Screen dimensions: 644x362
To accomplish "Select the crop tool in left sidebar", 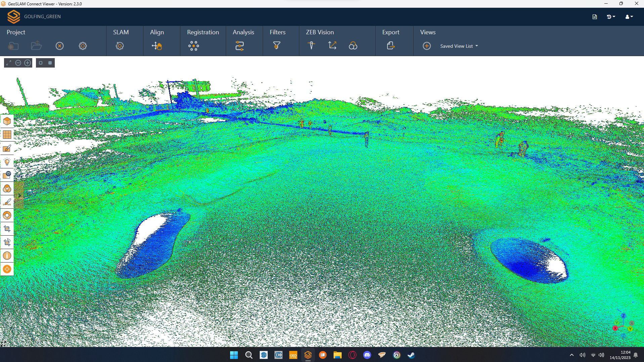I will coord(7,229).
